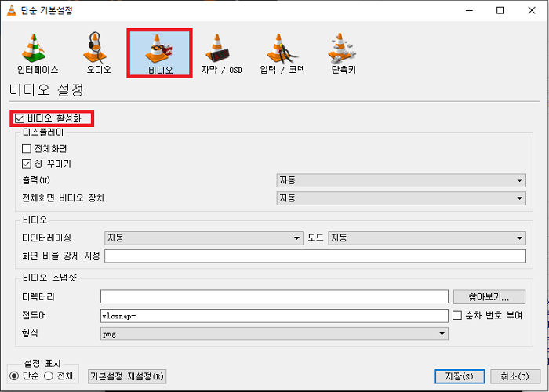The height and width of the screenshot is (392, 549).
Task: Open the 형식 png format dropdown
Action: [274, 334]
